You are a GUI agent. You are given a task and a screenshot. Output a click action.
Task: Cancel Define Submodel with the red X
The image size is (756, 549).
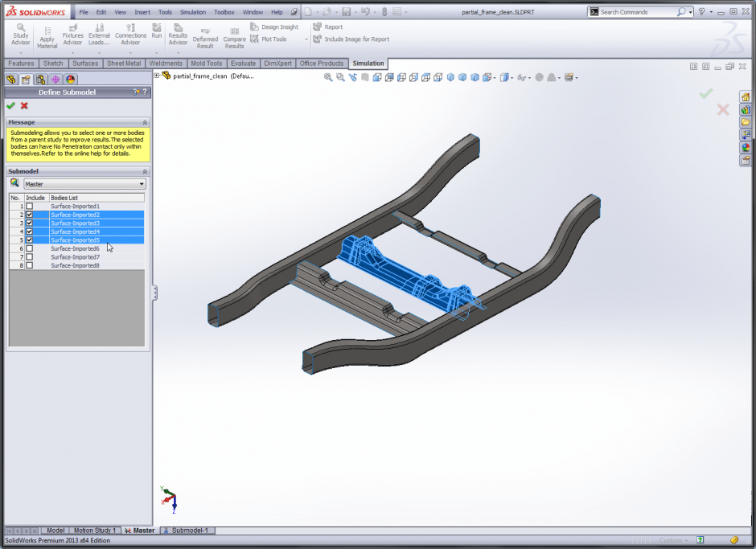pyautogui.click(x=24, y=105)
